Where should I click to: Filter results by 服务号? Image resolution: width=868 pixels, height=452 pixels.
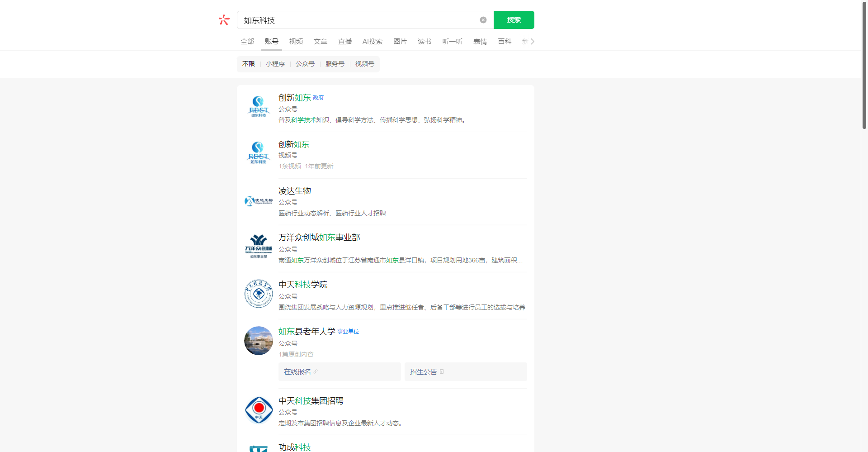pos(335,64)
